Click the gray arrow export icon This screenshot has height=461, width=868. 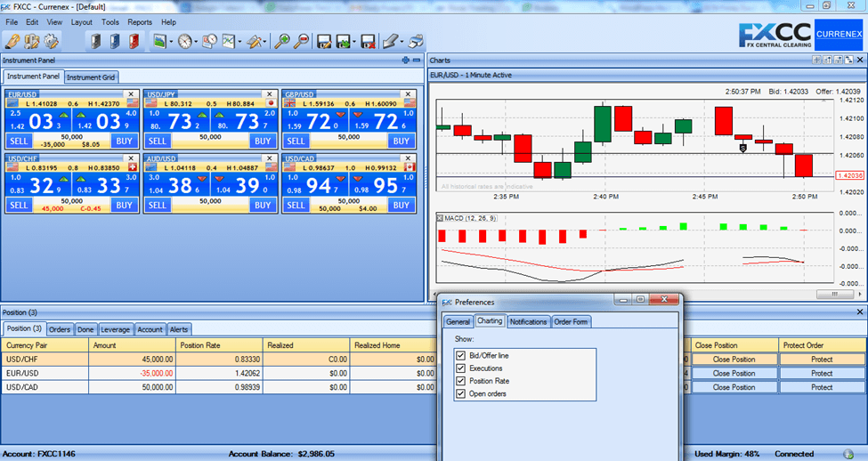point(391,41)
